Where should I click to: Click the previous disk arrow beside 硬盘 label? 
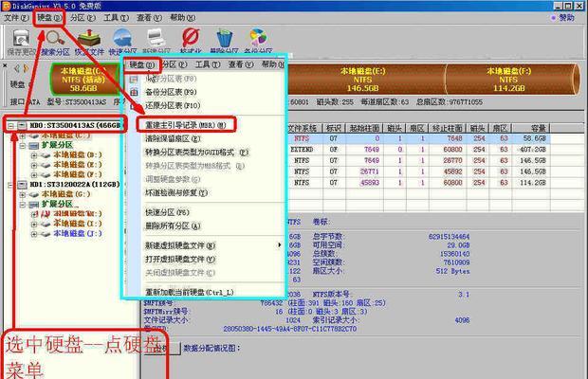tap(16, 68)
